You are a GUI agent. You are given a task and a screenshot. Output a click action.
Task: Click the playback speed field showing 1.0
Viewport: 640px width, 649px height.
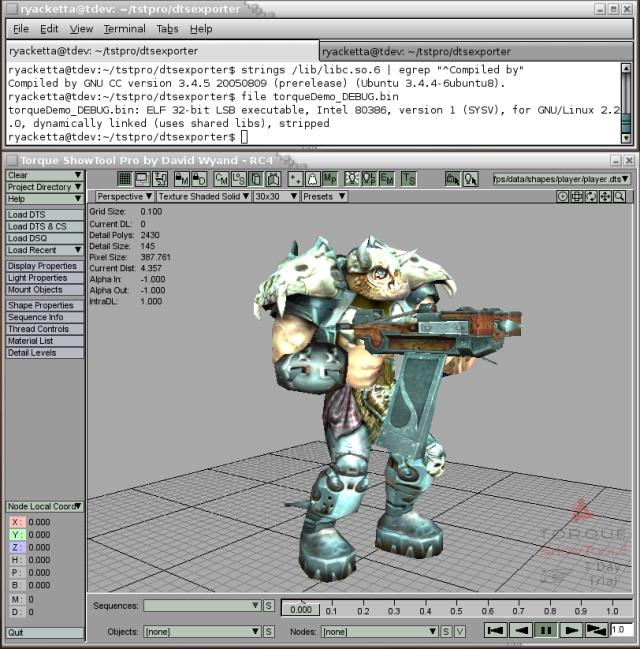pyautogui.click(x=622, y=630)
